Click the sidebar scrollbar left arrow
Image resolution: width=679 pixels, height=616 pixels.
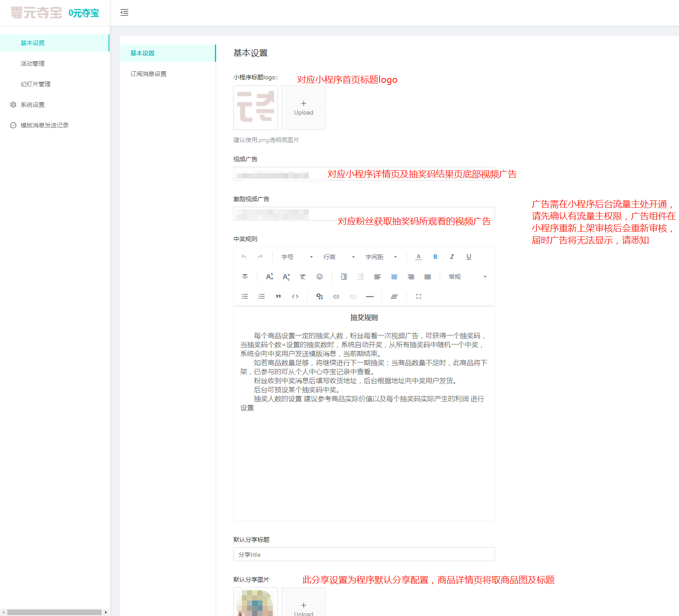3,612
